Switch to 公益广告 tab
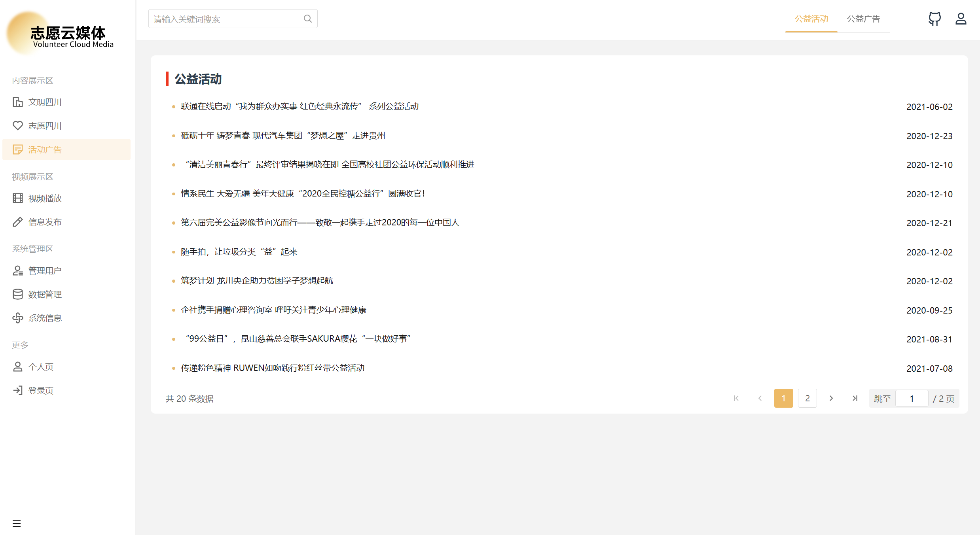Image resolution: width=980 pixels, height=535 pixels. pos(863,19)
